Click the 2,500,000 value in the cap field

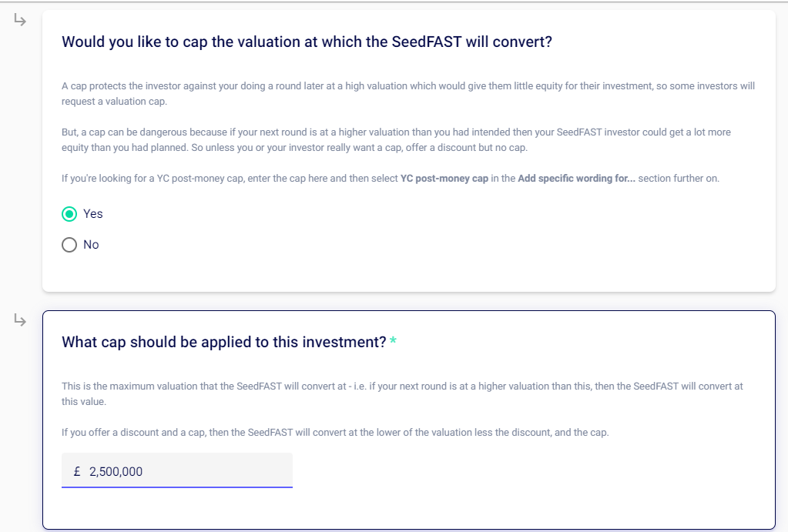[116, 471]
